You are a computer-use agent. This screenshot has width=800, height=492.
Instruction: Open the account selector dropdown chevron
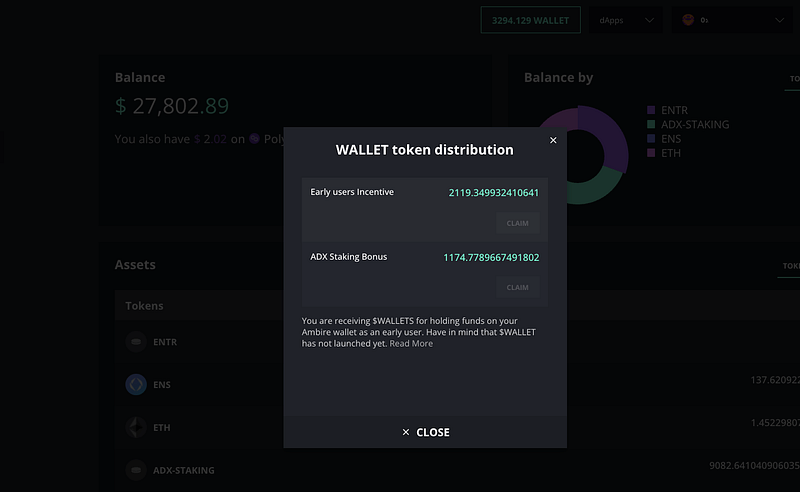click(x=779, y=20)
